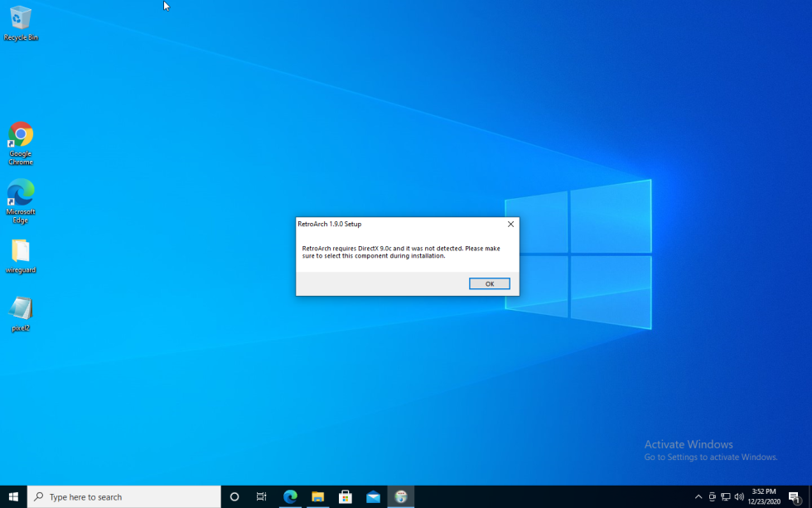The height and width of the screenshot is (508, 812).
Task: Open the Windows Start menu
Action: point(13,496)
